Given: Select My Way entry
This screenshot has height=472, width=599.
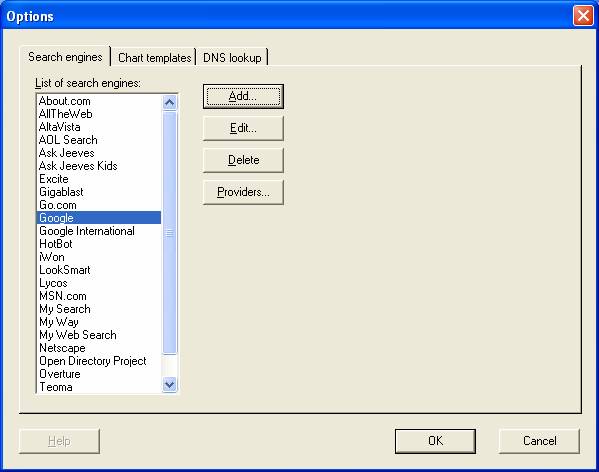Looking at the screenshot, I should tap(99, 322).
